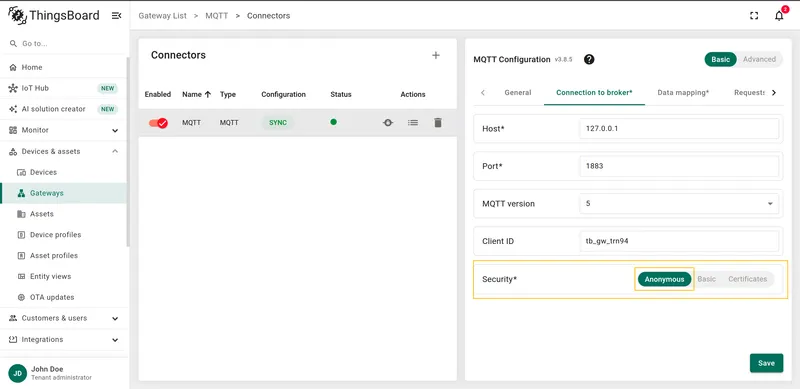Toggle fullscreen mode icon
This screenshot has height=389, width=800.
pyautogui.click(x=754, y=16)
